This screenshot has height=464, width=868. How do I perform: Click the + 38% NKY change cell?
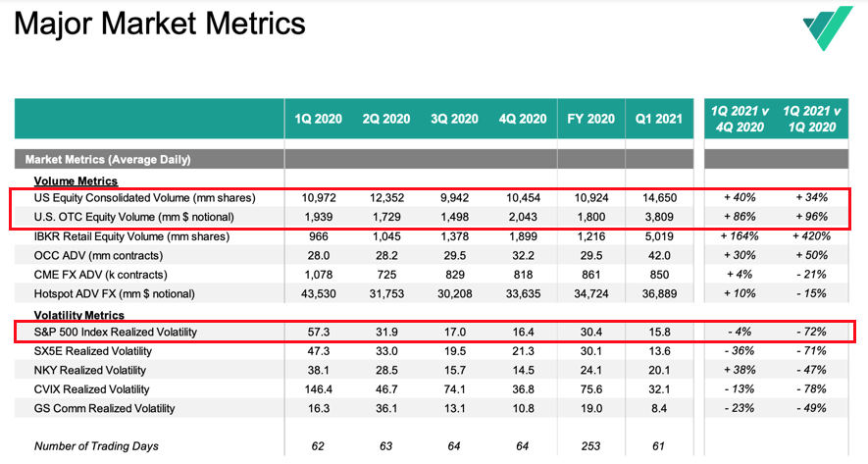tap(740, 371)
